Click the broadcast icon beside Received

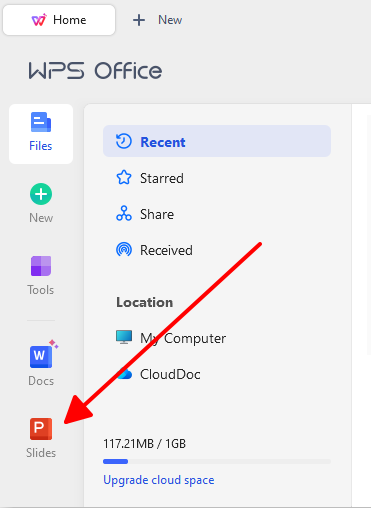tap(124, 249)
